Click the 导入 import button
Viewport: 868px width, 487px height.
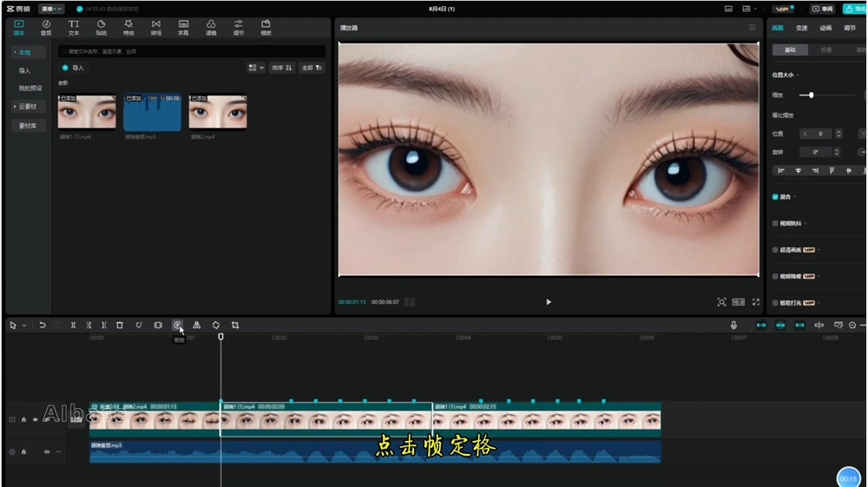pos(74,68)
